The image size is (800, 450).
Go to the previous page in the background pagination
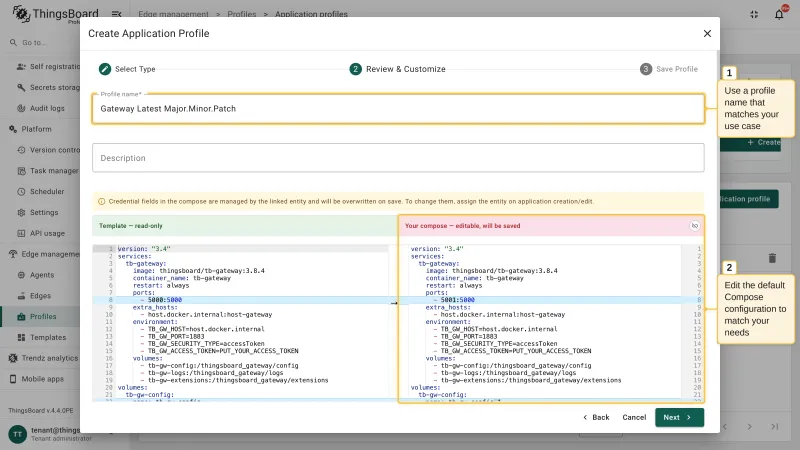pyautogui.click(x=724, y=427)
